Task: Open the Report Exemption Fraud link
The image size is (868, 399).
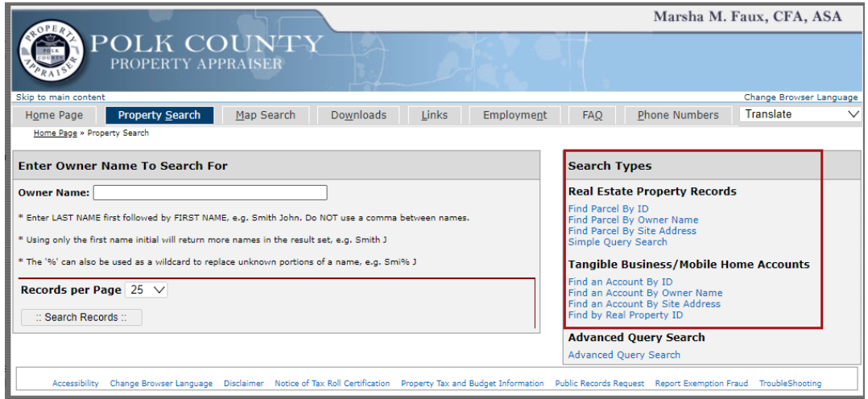Action: click(701, 383)
